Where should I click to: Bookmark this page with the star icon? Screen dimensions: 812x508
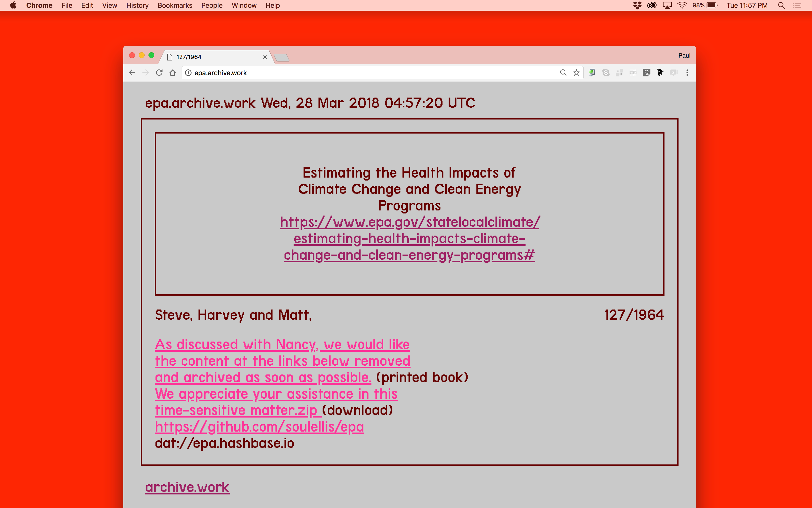point(576,73)
